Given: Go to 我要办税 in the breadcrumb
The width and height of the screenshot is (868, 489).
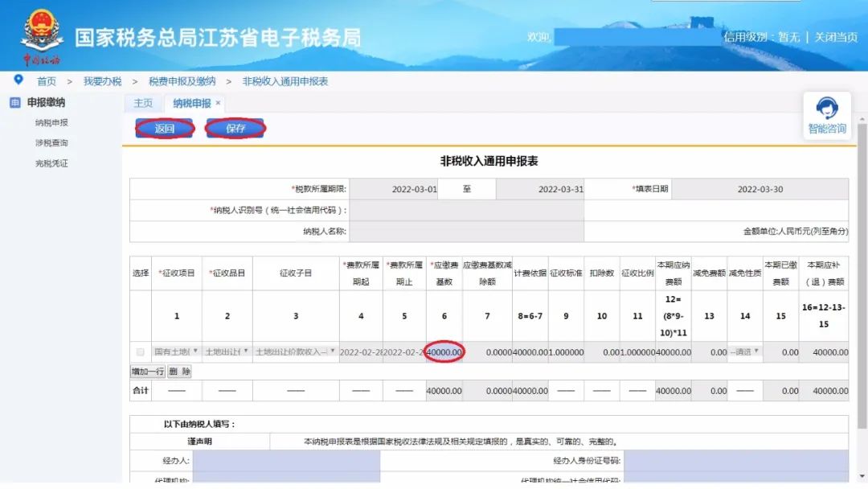Looking at the screenshot, I should (102, 81).
